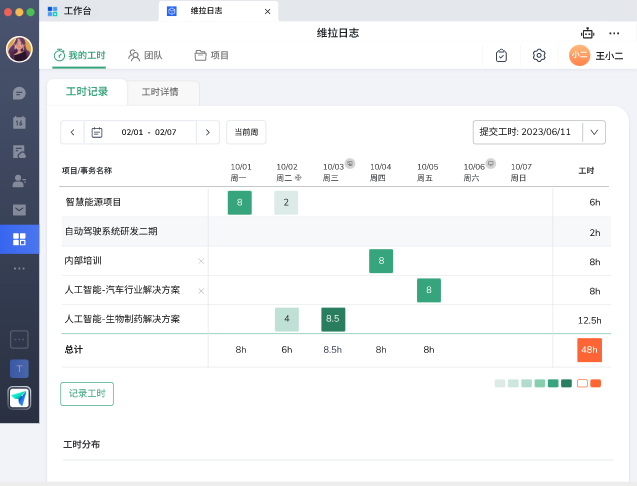Click the orange 小二 user avatar
The image size is (637, 486).
pyautogui.click(x=579, y=55)
